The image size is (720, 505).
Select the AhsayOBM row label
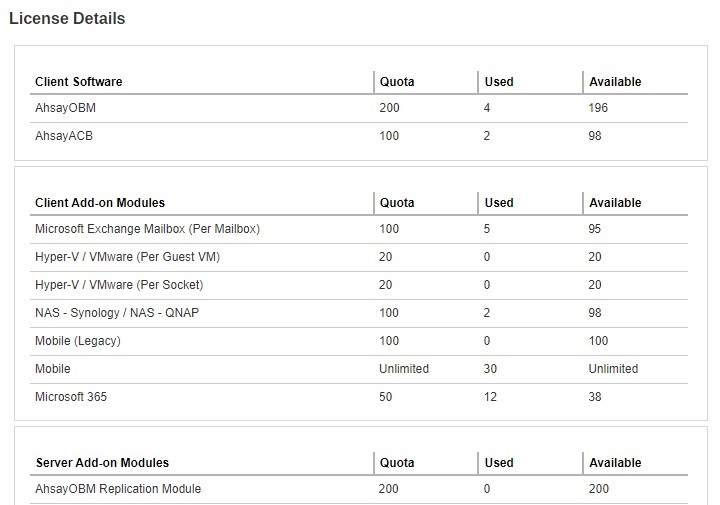pos(65,108)
